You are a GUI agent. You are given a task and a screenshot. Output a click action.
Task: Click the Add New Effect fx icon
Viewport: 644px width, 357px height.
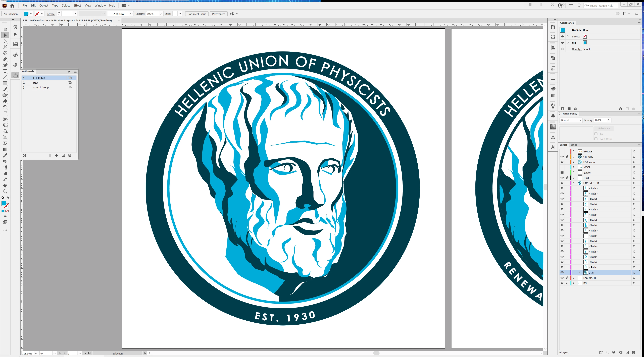(x=575, y=109)
